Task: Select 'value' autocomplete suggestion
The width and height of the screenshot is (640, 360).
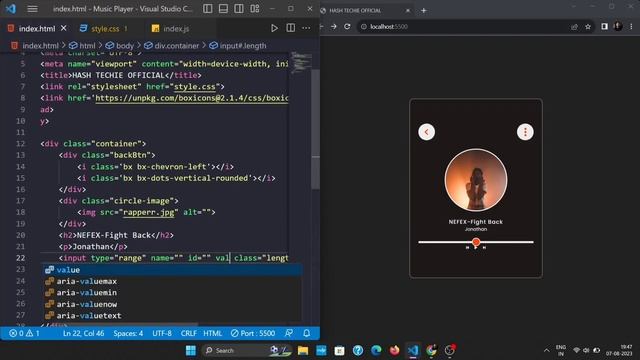Action: [x=173, y=270]
